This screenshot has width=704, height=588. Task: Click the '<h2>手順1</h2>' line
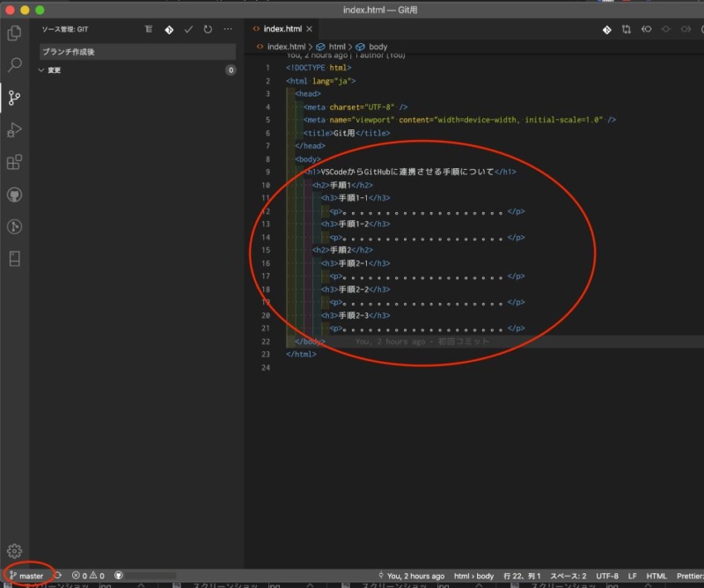(342, 185)
